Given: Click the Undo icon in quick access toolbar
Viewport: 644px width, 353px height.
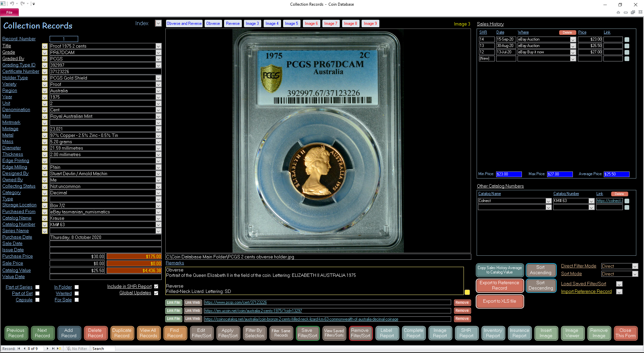Looking at the screenshot, I should click(x=12, y=4).
